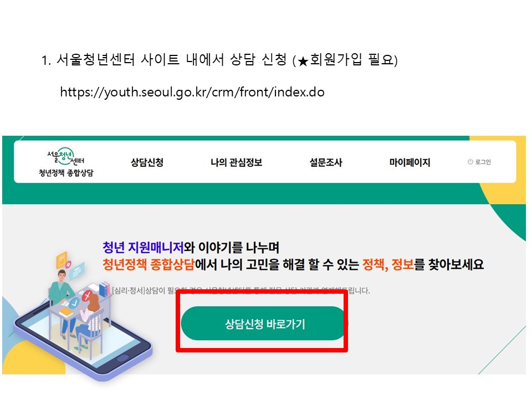This screenshot has height=399, width=532.
Task: Open the 상담신청 menu
Action: 147,162
